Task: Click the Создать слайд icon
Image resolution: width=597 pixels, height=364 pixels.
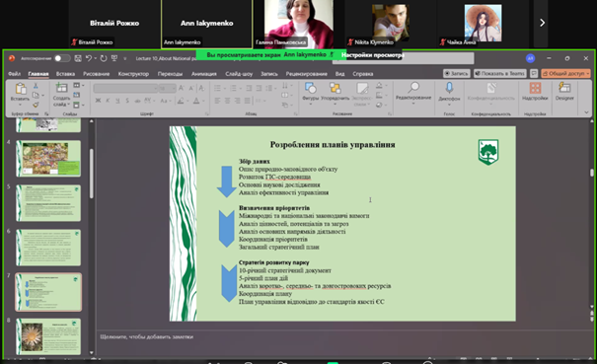Action: (x=61, y=89)
